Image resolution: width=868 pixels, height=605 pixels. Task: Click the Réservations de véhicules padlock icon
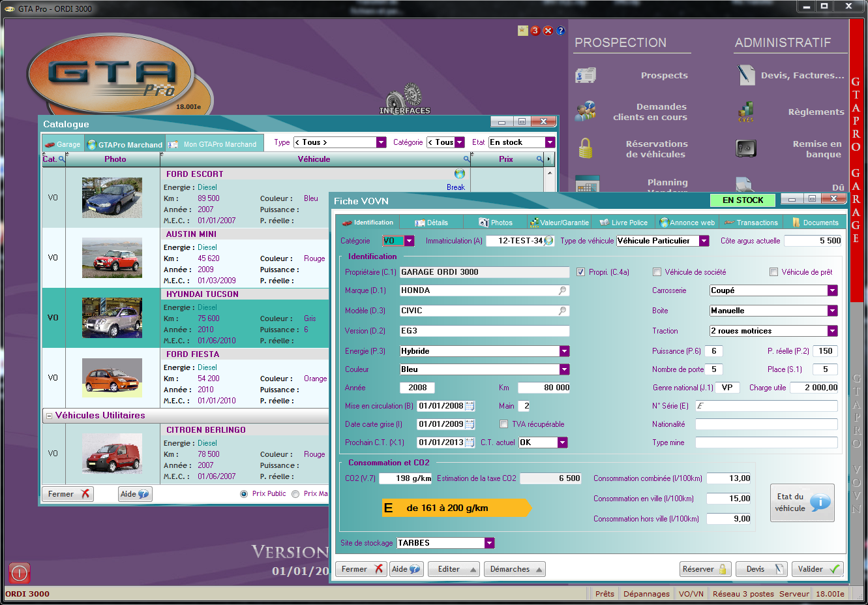586,149
